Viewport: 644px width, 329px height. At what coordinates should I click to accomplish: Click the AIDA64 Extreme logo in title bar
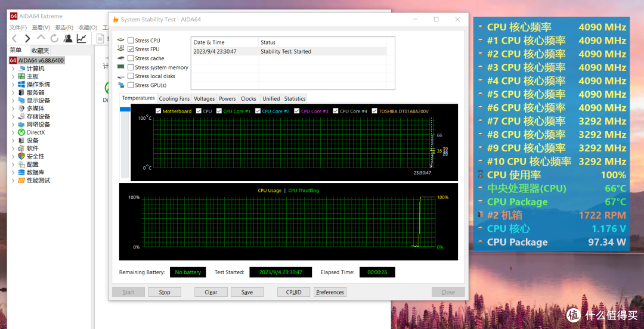coord(14,16)
